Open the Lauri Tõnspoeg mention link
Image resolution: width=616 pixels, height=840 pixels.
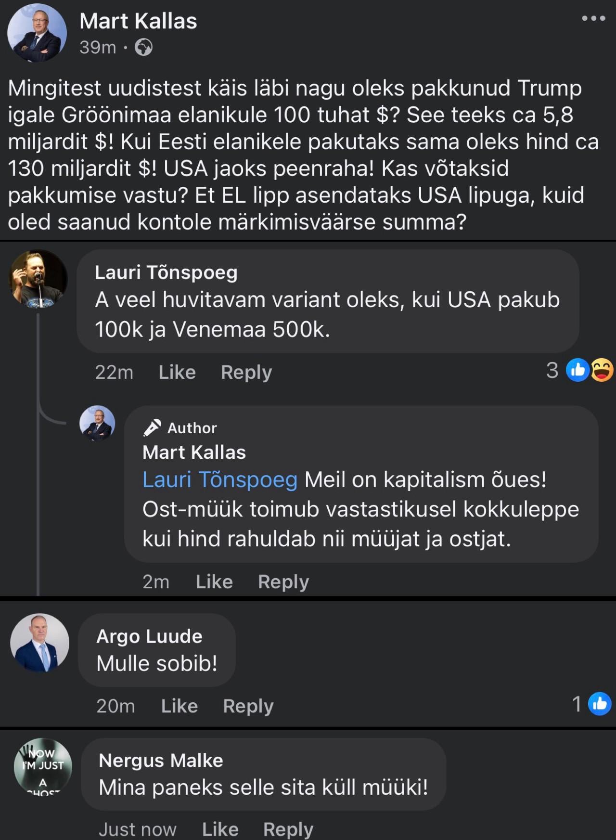[x=220, y=479]
